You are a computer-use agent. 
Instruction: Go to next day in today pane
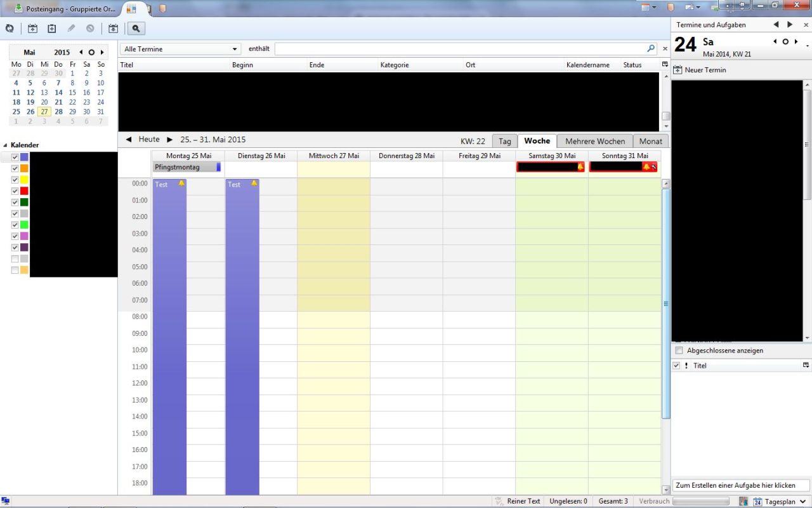click(x=796, y=42)
